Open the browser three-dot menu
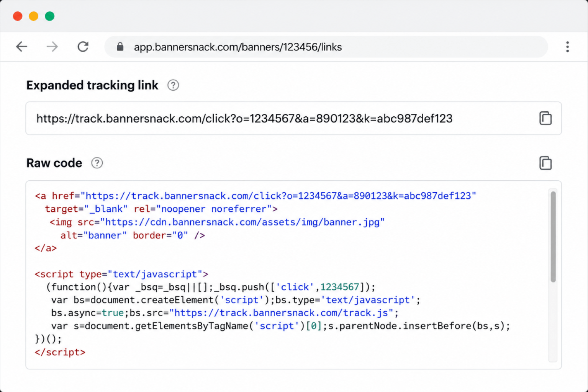Screen dimensions: 588x392 coord(567,47)
